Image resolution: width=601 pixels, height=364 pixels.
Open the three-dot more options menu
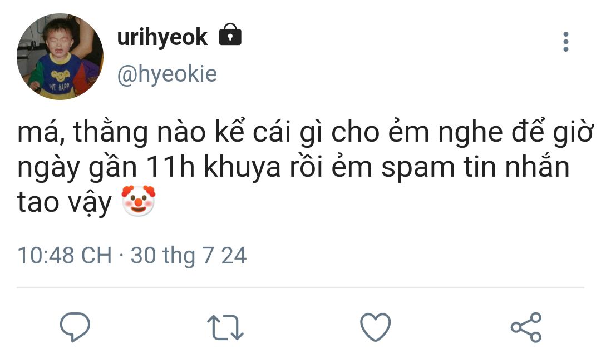pyautogui.click(x=566, y=42)
